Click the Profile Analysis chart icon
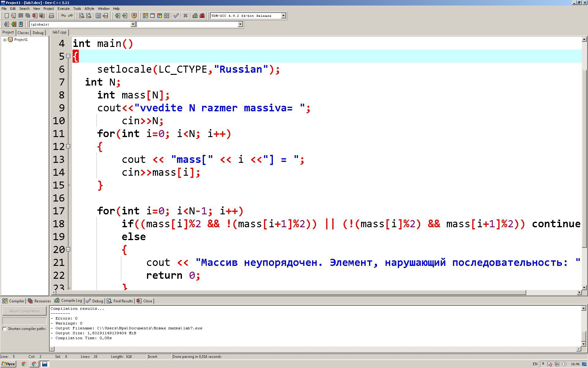Image resolution: width=588 pixels, height=368 pixels. click(x=195, y=16)
